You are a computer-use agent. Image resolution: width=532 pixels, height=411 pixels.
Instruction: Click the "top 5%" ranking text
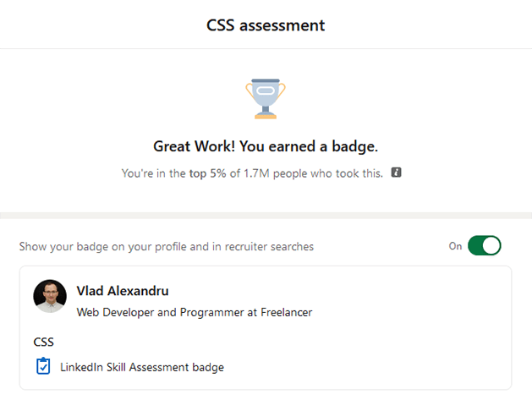coord(208,173)
